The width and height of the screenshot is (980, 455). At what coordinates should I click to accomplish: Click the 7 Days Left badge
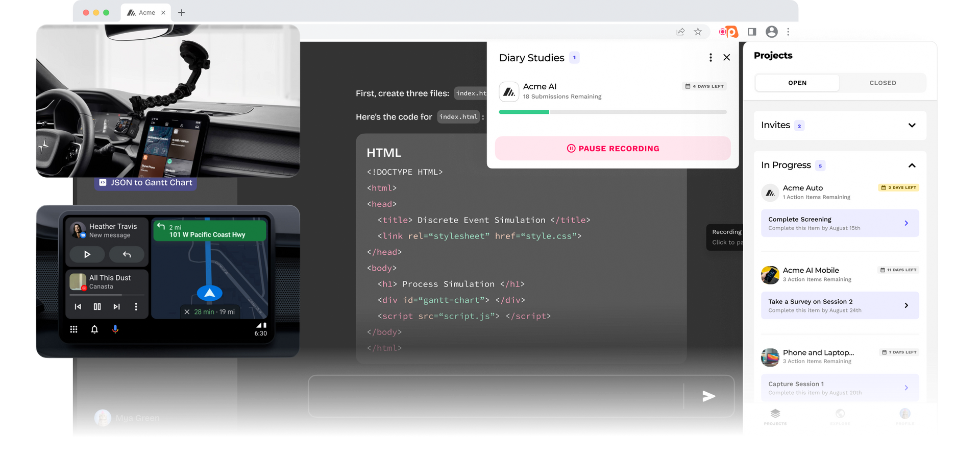pyautogui.click(x=899, y=352)
